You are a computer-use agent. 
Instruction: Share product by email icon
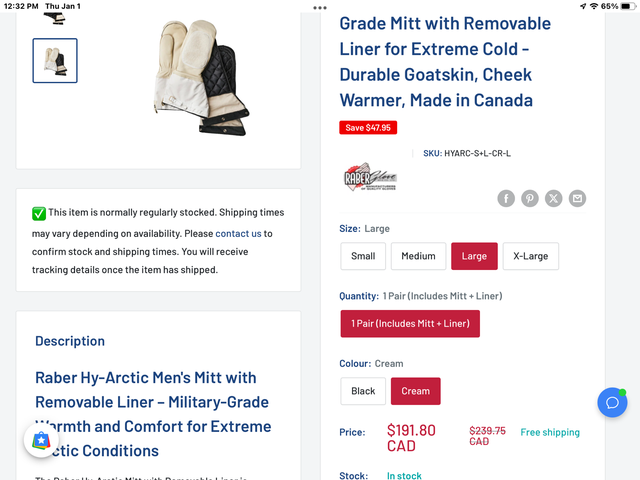[578, 198]
